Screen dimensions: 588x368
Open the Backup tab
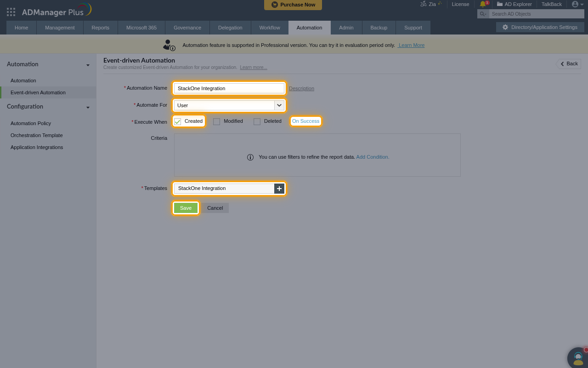click(x=379, y=28)
